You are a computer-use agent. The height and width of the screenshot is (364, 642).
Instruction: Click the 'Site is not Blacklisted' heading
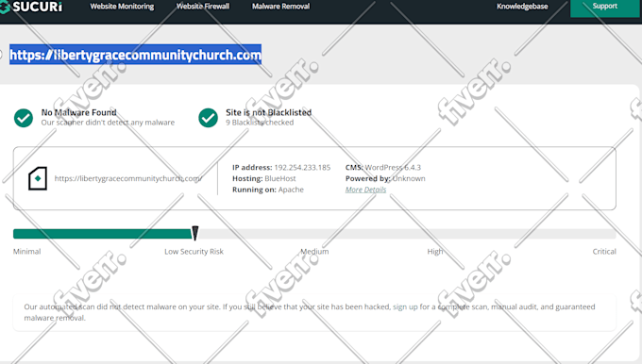point(268,112)
